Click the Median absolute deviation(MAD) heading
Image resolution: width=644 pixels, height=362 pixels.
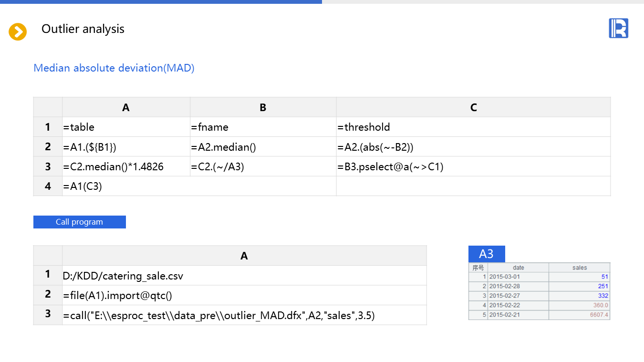click(x=114, y=68)
